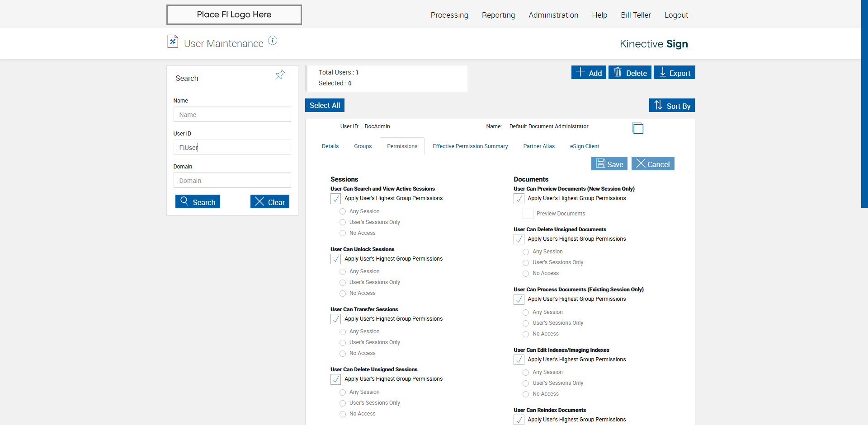Expand the Reporting menu

(x=498, y=15)
